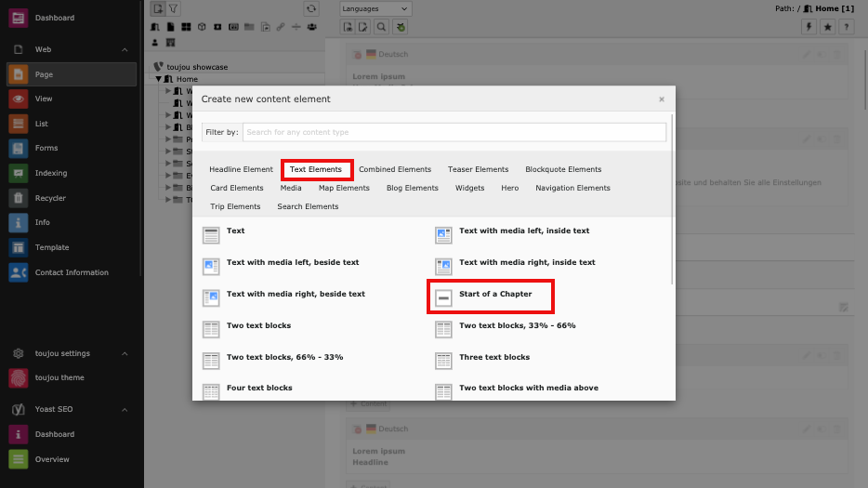Click the star bookmark icon
868x488 pixels.
(827, 27)
